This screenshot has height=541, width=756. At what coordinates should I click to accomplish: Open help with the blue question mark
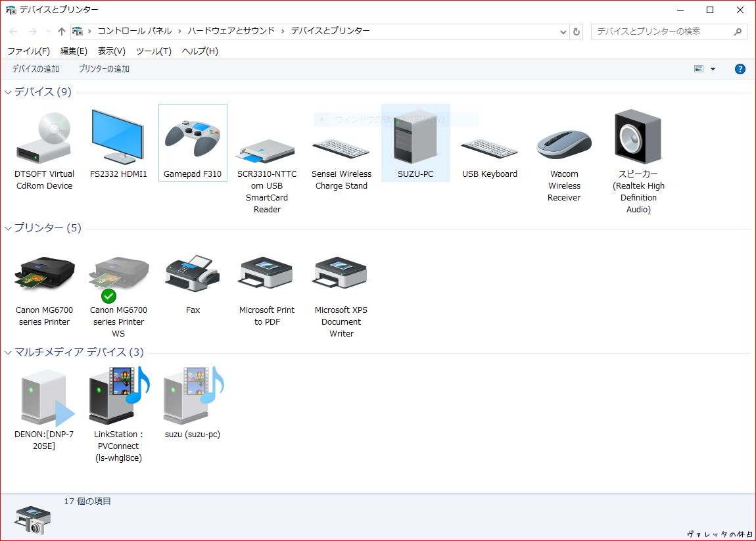(x=740, y=69)
